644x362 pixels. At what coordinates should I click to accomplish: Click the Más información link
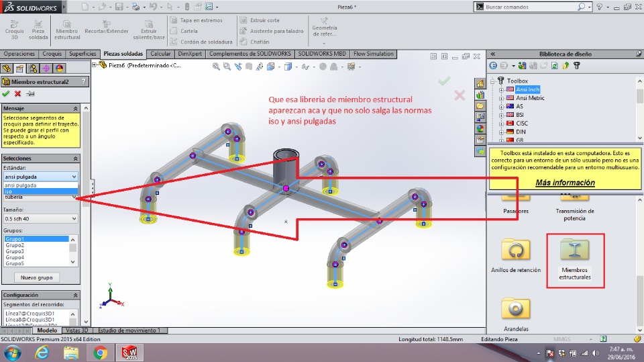tap(565, 183)
